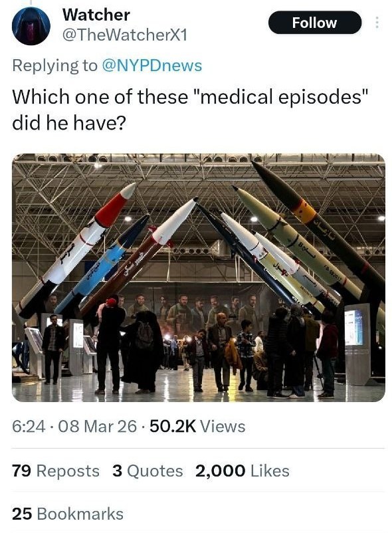Open the three-dot more options menu
The width and height of the screenshot is (392, 533).
(x=377, y=23)
